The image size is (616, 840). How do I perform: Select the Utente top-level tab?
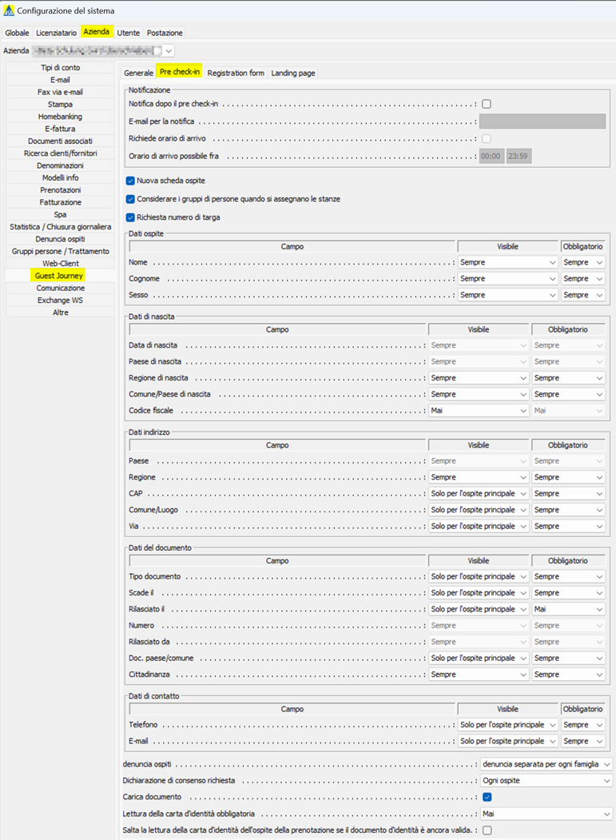[x=128, y=33]
